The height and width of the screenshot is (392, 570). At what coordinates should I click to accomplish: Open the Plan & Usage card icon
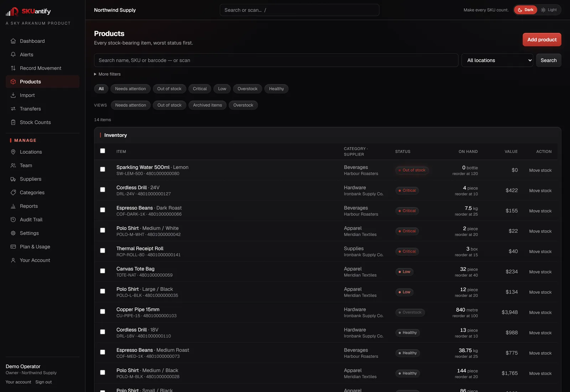pos(13,247)
